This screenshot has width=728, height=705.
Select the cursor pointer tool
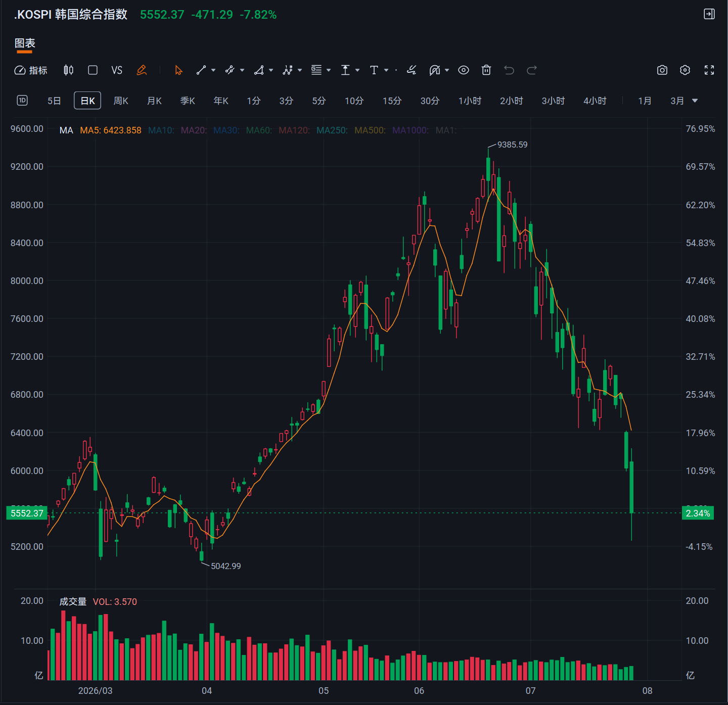click(x=178, y=70)
